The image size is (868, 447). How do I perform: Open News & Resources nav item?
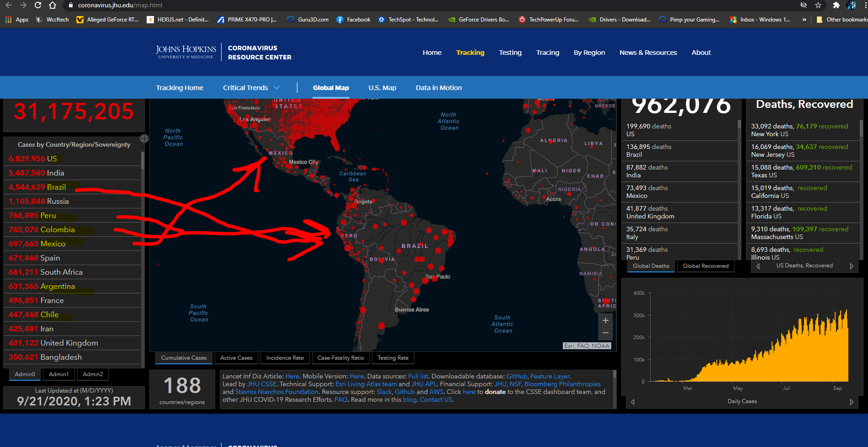(648, 53)
